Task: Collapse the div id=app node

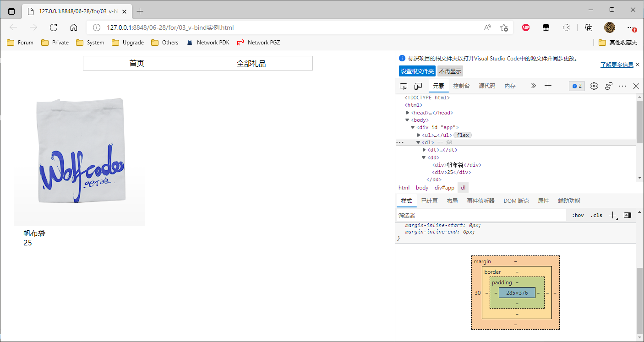Action: point(413,127)
